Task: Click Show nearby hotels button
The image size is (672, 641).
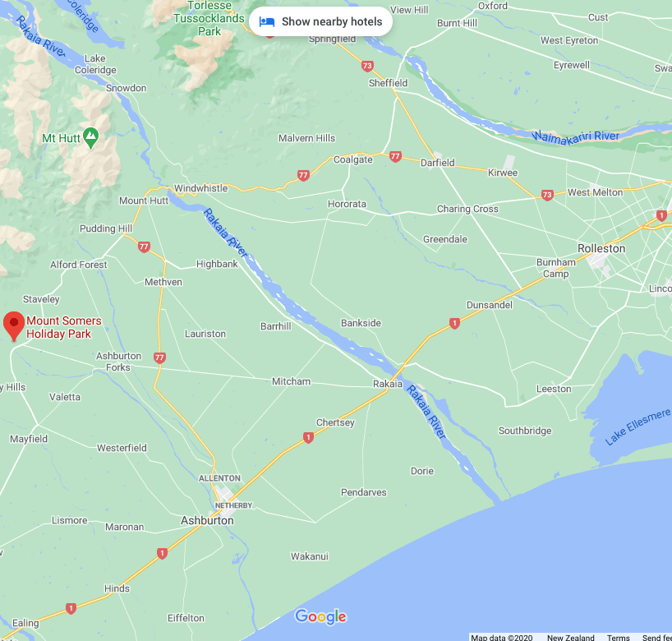Action: (x=320, y=21)
